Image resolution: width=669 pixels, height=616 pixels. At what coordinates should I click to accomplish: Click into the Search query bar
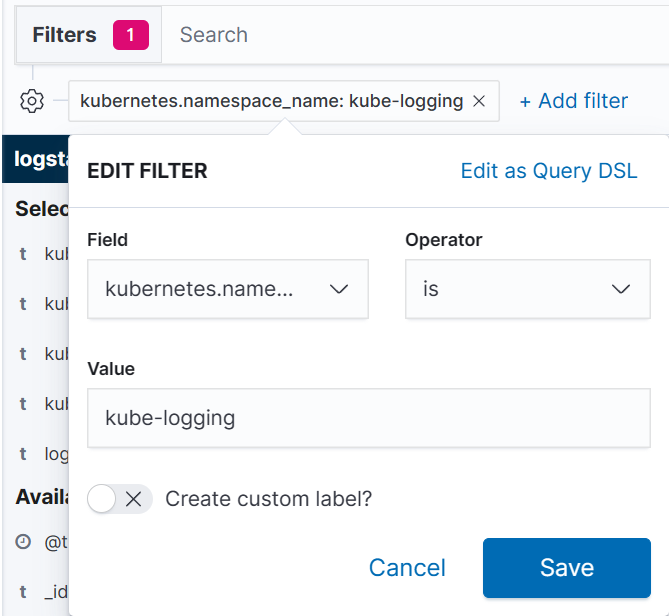pyautogui.click(x=414, y=35)
